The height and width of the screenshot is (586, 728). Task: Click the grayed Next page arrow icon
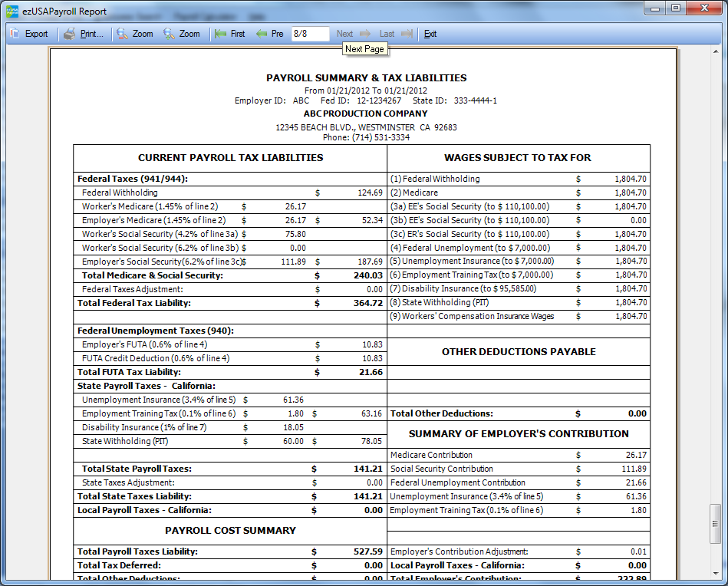pos(365,34)
